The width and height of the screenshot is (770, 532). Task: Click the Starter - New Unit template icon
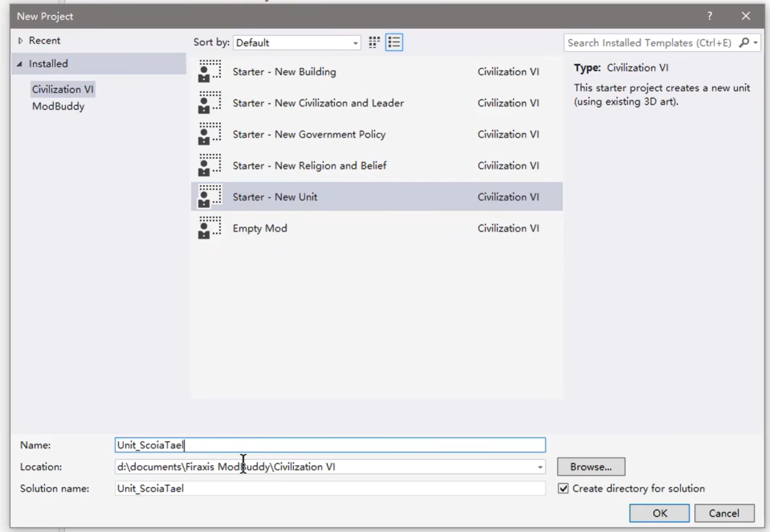tap(210, 197)
